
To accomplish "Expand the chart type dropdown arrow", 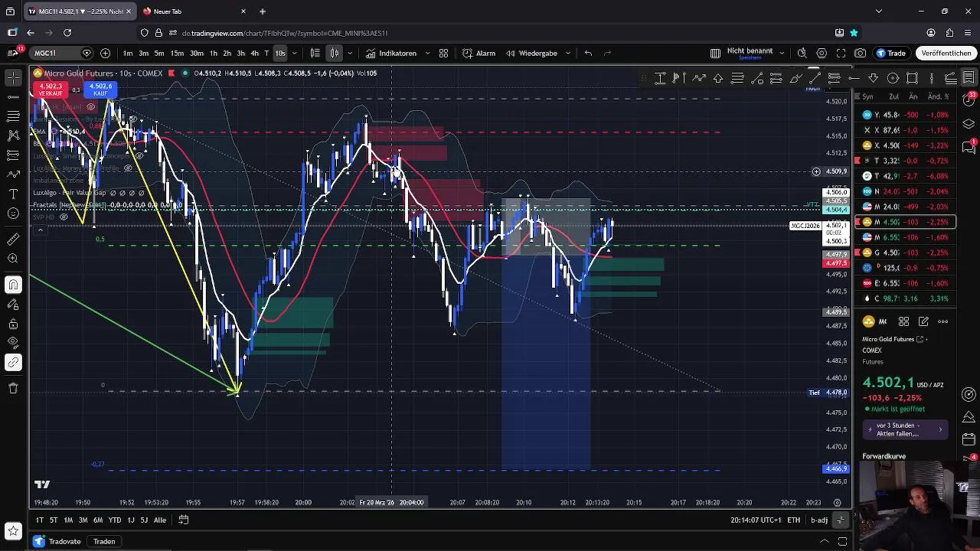I will coord(350,53).
